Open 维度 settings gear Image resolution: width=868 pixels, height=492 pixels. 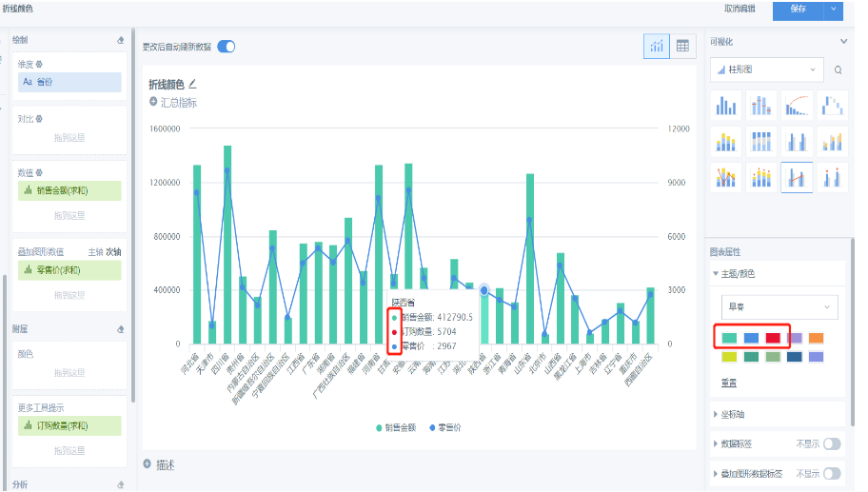coord(39,64)
